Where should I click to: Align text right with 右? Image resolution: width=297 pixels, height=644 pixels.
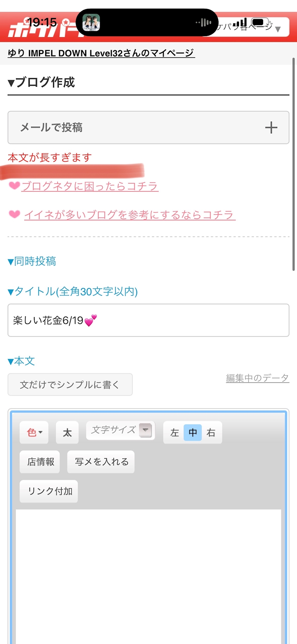(211, 432)
